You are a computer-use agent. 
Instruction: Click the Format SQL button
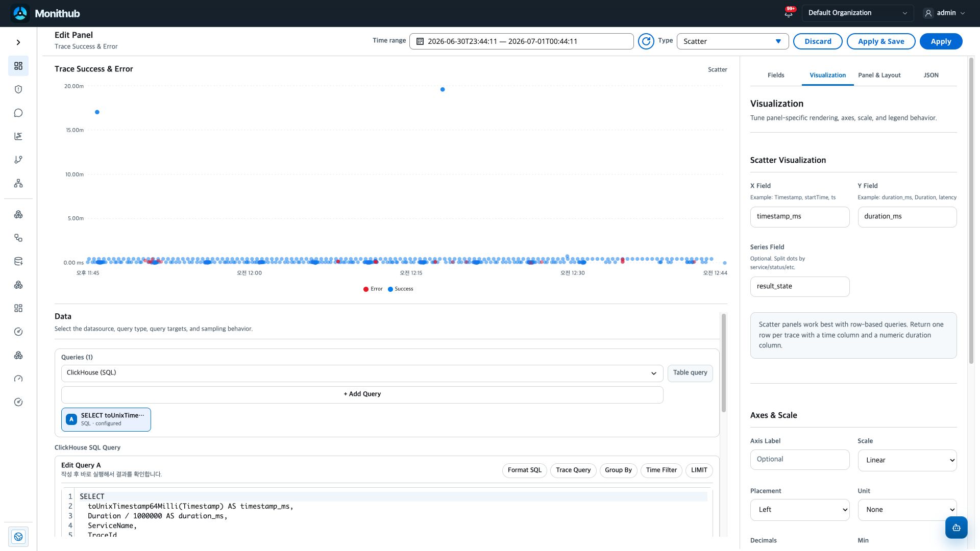point(525,470)
